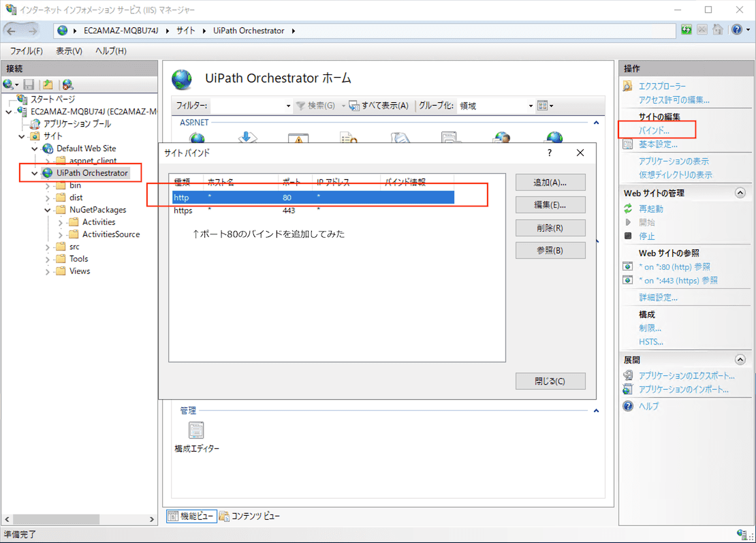Screen dimensions: 756x543
Task: Click the globe icon in the address bar
Action: click(62, 31)
